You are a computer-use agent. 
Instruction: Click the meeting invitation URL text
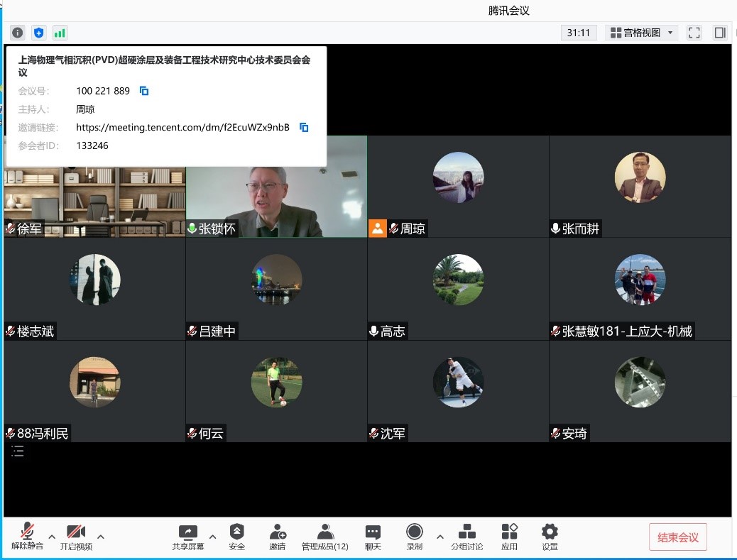click(x=183, y=127)
